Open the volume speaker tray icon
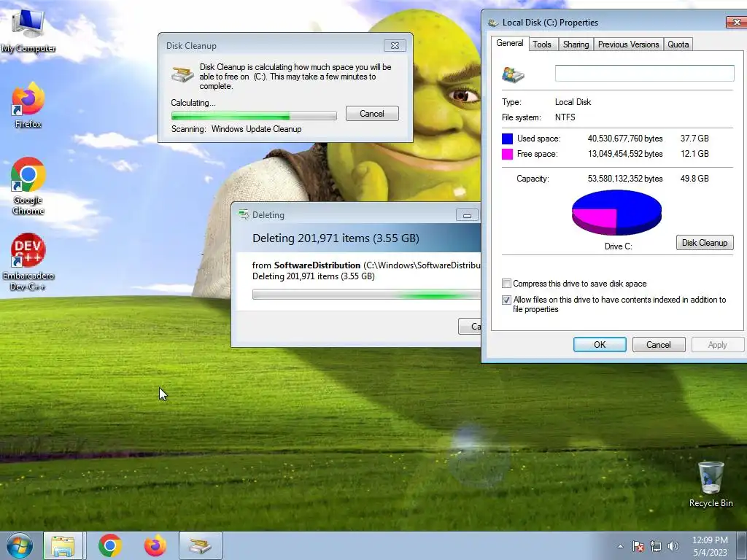The height and width of the screenshot is (560, 747). pos(673,546)
